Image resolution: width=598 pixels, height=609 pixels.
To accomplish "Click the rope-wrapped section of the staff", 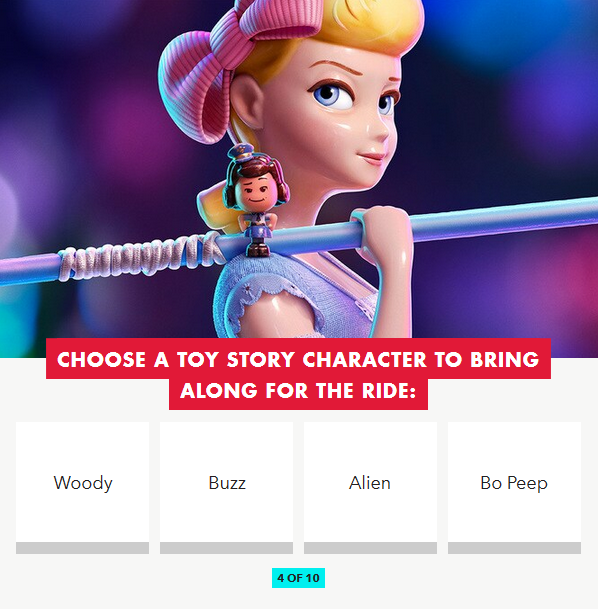I will coord(138,256).
